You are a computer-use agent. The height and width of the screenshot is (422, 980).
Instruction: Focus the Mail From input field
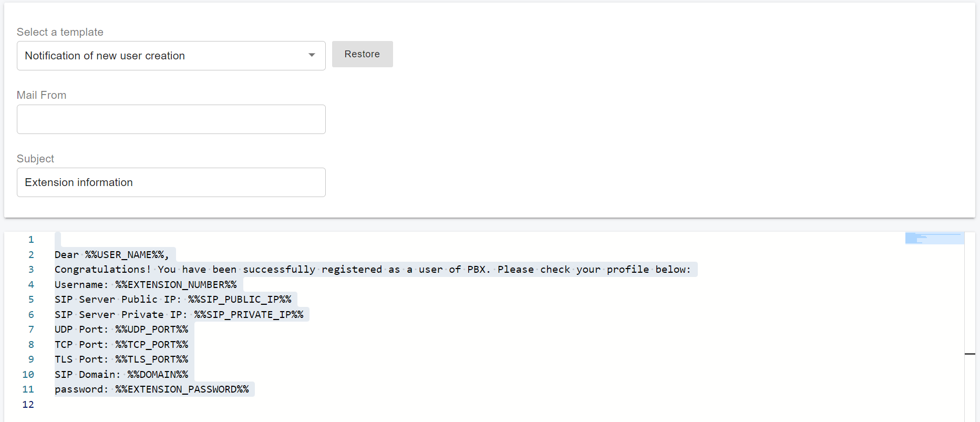[171, 119]
